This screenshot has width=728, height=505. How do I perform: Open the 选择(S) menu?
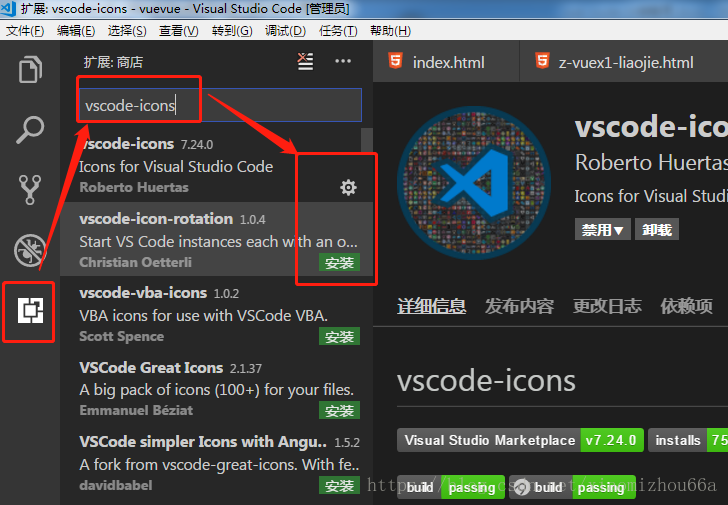[127, 31]
